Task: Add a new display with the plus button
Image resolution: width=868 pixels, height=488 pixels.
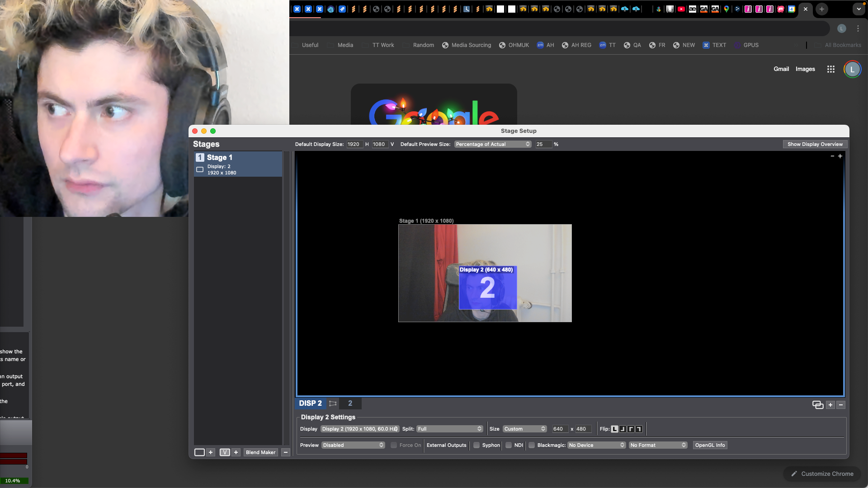Action: click(x=830, y=405)
